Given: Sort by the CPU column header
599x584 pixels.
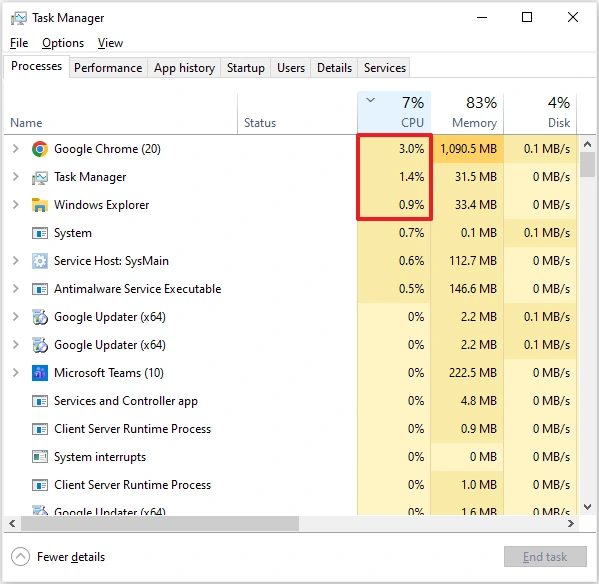Looking at the screenshot, I should point(394,112).
